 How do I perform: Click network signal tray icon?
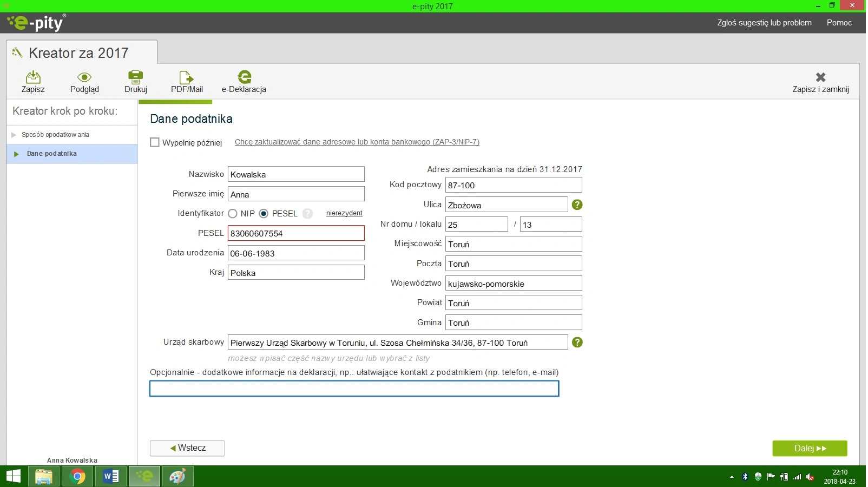[x=797, y=477]
